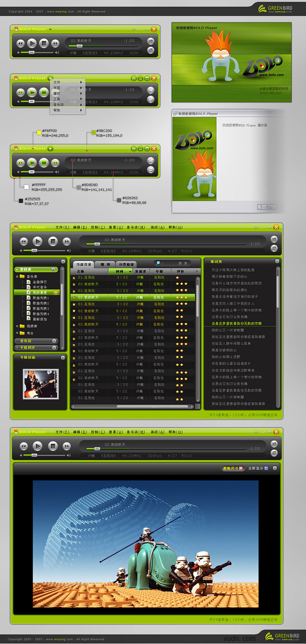Image resolution: width=306 pixels, height=644 pixels.
Task: Mute sound in the topmost mini player
Action: tap(18, 52)
